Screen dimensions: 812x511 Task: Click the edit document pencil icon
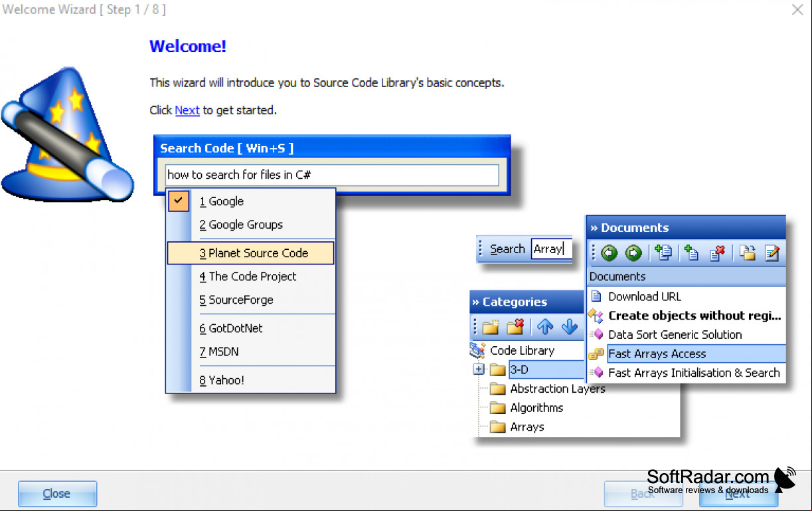tap(772, 253)
